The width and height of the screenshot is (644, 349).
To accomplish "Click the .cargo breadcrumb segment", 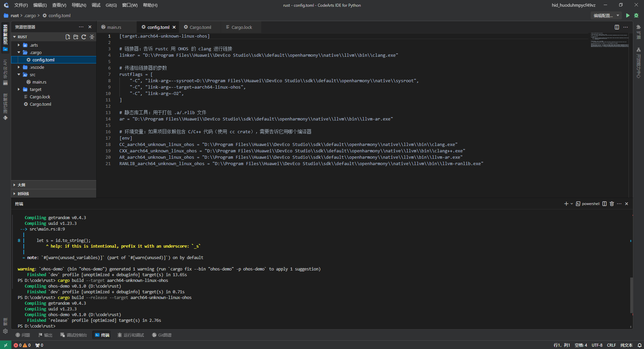I will [x=30, y=15].
